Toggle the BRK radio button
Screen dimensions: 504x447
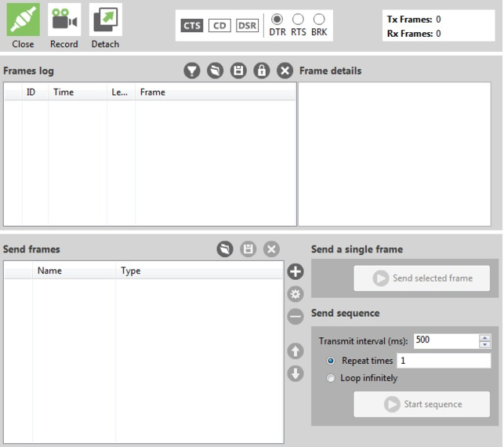pos(319,20)
